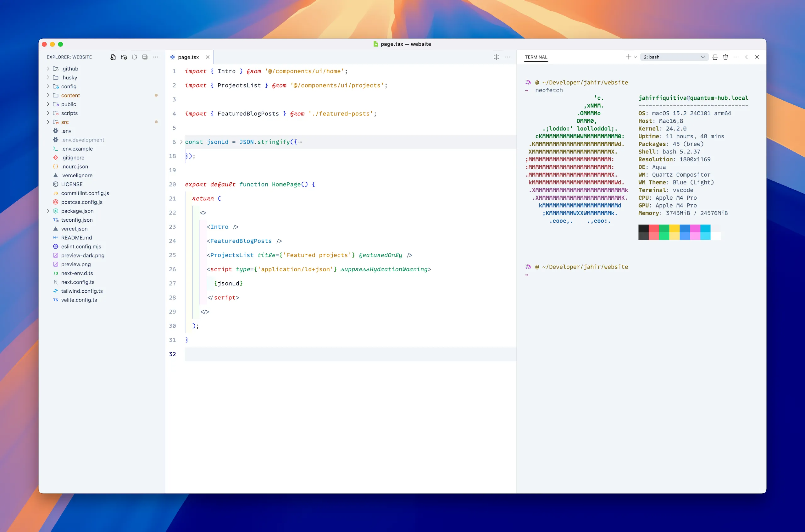Image resolution: width=805 pixels, height=532 pixels.
Task: Click the commitlint.config.js JS icon
Action: (x=56, y=193)
